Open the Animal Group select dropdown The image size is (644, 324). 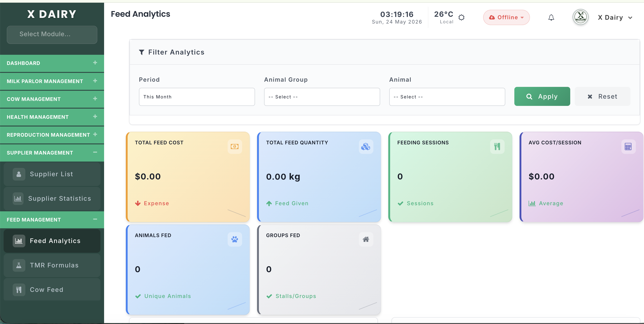322,97
